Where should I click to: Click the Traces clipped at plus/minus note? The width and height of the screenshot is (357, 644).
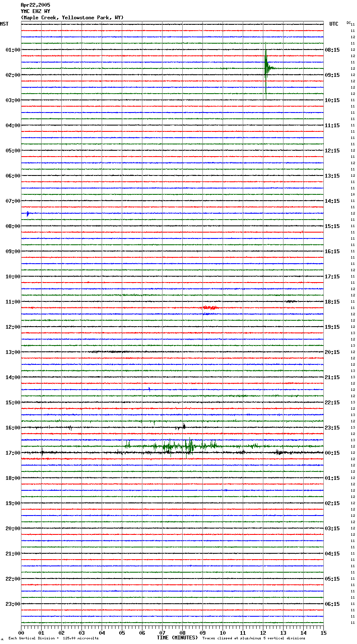pyautogui.click(x=254, y=639)
